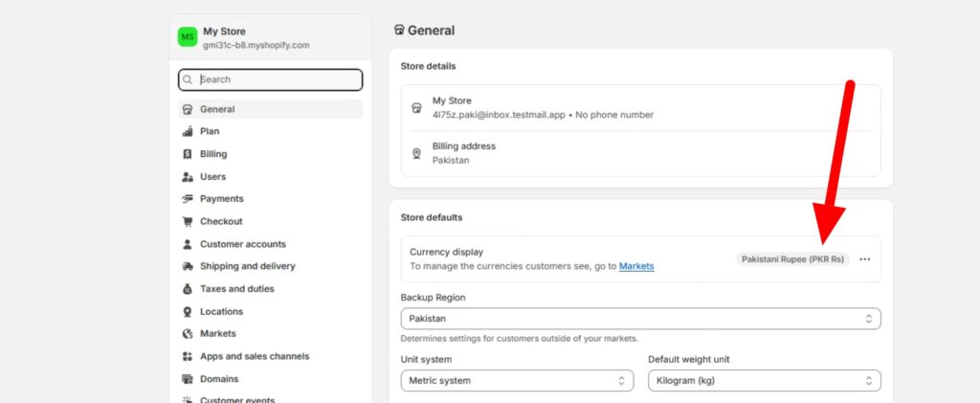Open Payments settings
Viewport: 980px width, 403px height.
click(270, 199)
